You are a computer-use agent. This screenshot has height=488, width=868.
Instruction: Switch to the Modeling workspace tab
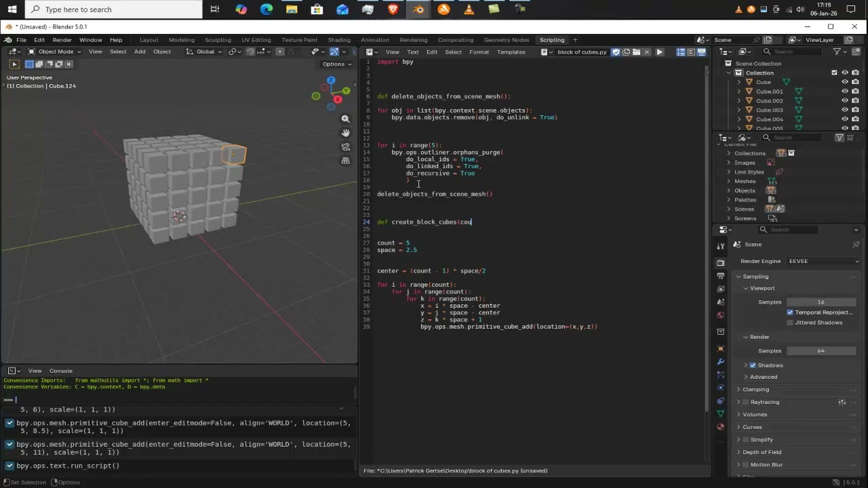181,40
